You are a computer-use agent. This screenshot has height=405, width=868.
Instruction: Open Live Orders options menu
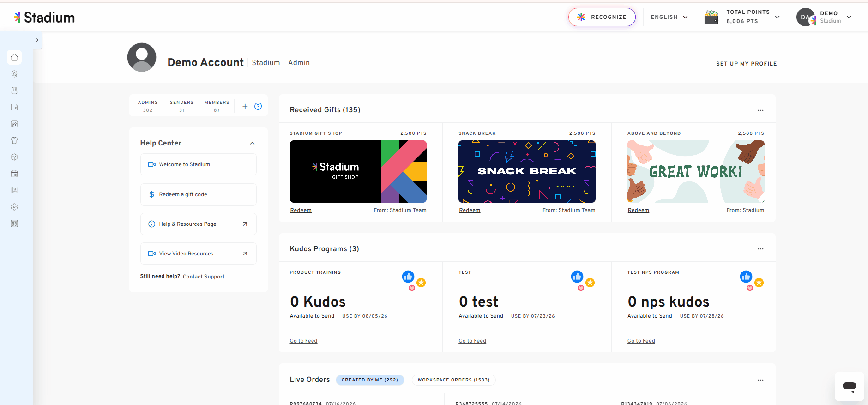coord(760,380)
